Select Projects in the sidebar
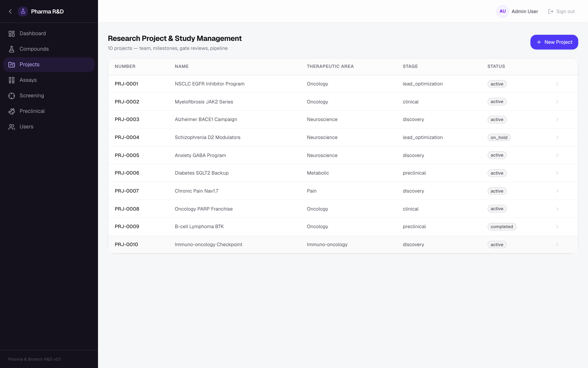588x368 pixels. (49, 64)
